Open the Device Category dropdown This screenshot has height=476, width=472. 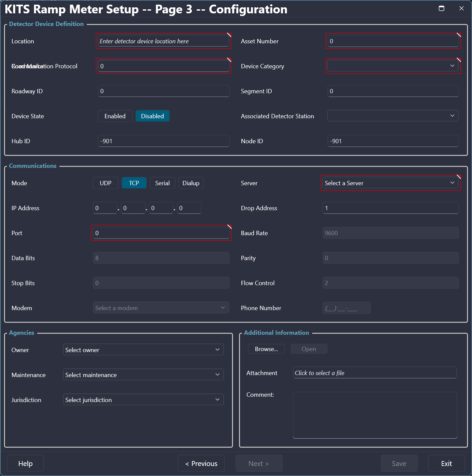[x=393, y=66]
